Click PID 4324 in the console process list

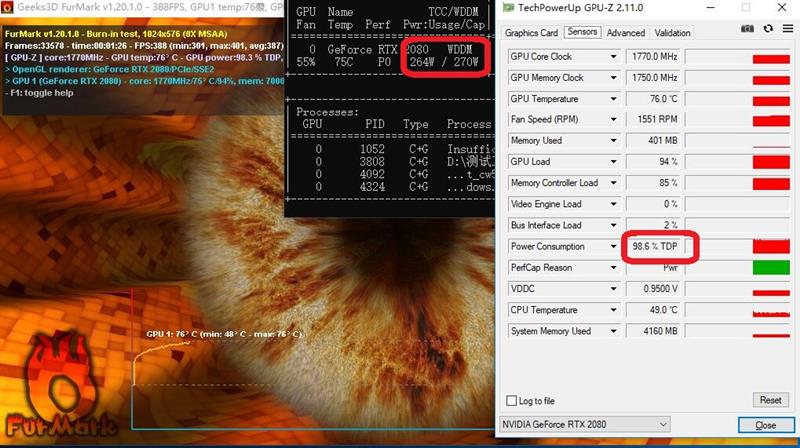click(x=372, y=187)
